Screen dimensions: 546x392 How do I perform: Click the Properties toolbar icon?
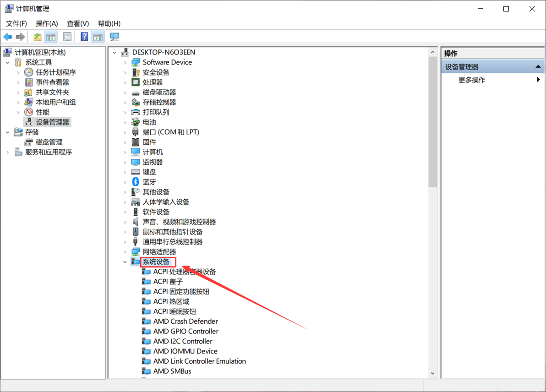tap(67, 37)
